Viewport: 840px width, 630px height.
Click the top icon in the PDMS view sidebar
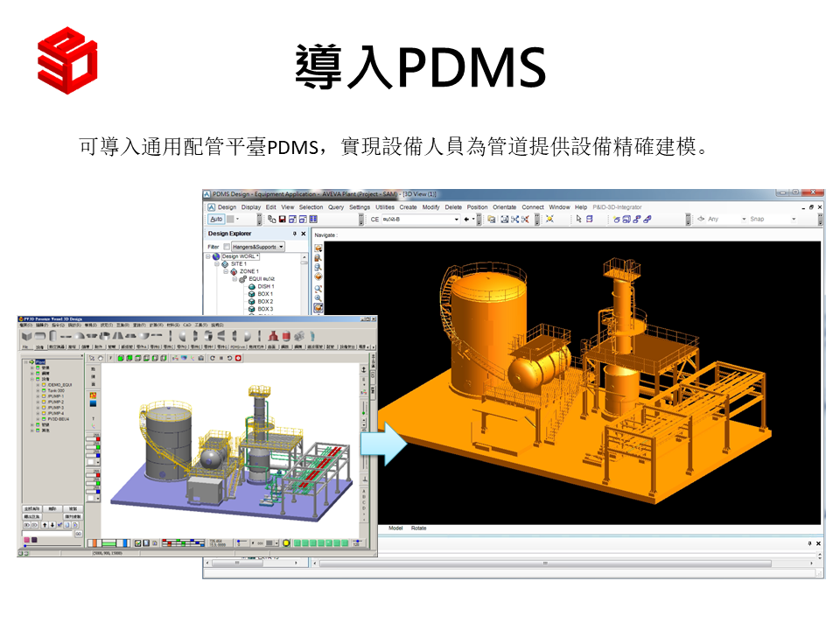[318, 248]
